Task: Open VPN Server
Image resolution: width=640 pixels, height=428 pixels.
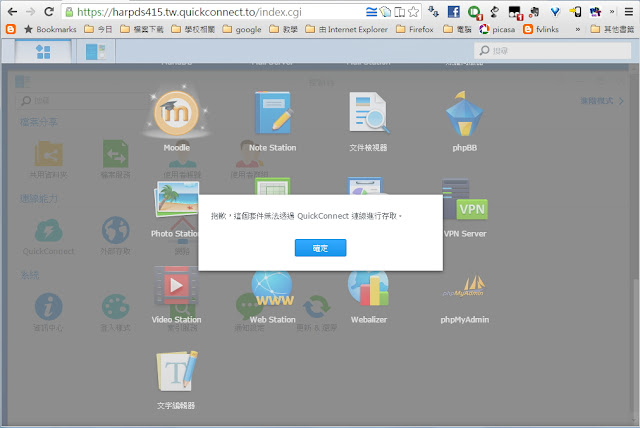Action: (465, 209)
